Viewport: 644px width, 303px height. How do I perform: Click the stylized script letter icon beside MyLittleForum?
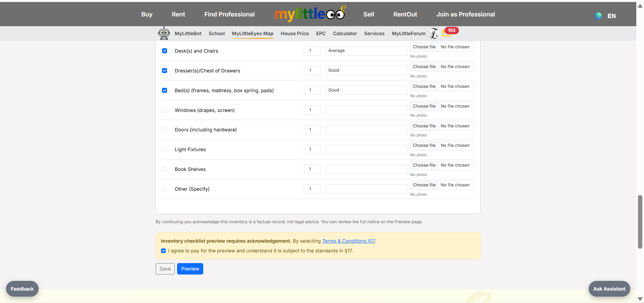[x=433, y=33]
